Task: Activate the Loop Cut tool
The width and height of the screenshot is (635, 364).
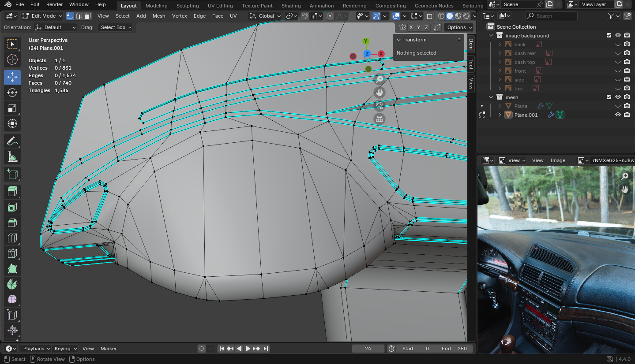Action: click(12, 238)
